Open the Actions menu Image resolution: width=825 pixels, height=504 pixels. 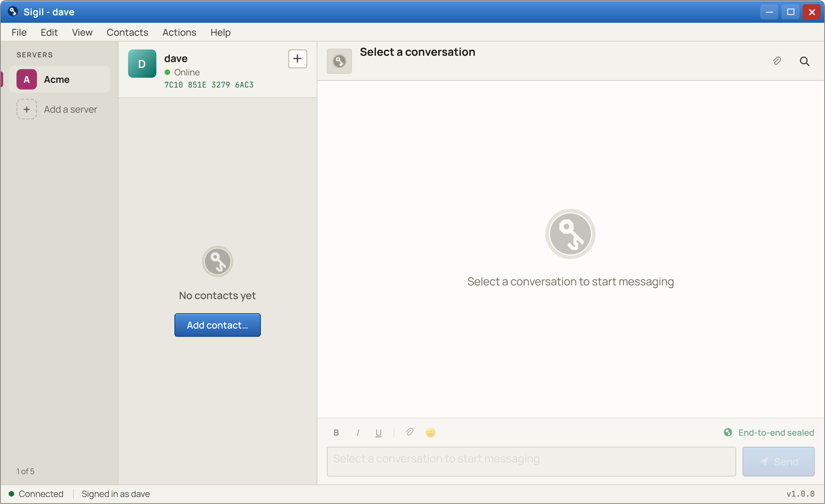[x=179, y=32]
